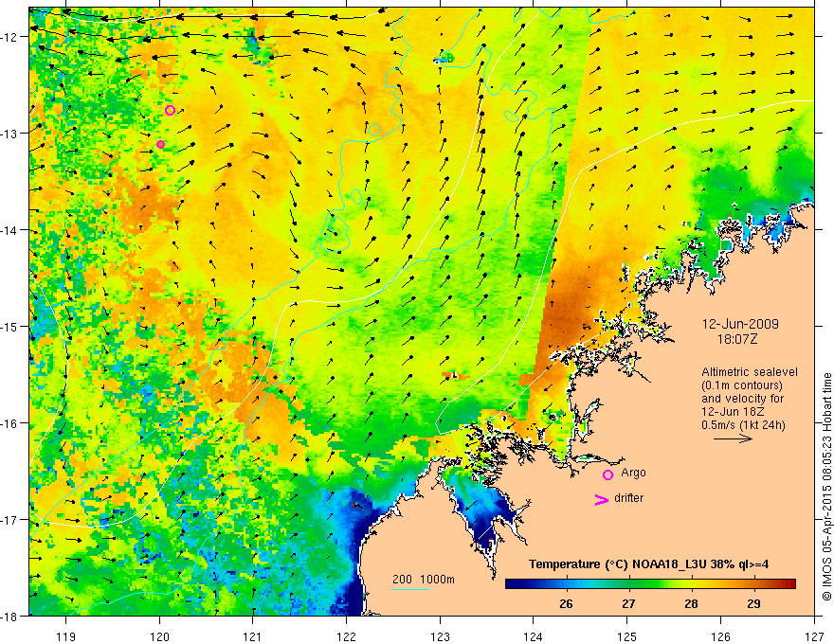Click the '(0.1m contours)' text
834x644 pixels.
pyautogui.click(x=742, y=385)
